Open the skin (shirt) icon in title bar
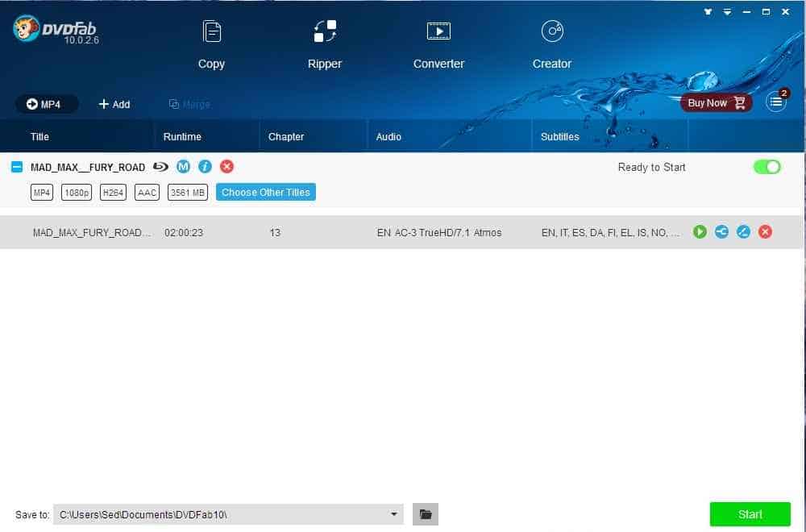 (x=708, y=11)
